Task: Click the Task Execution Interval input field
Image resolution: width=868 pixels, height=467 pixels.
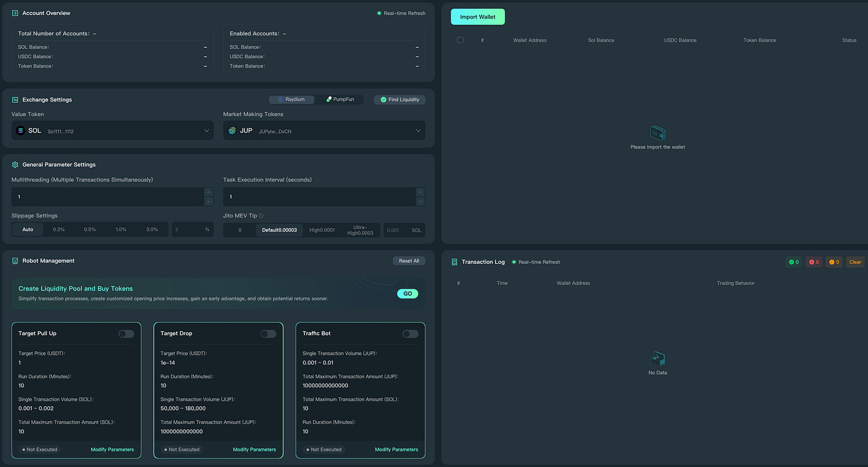Action: point(319,197)
